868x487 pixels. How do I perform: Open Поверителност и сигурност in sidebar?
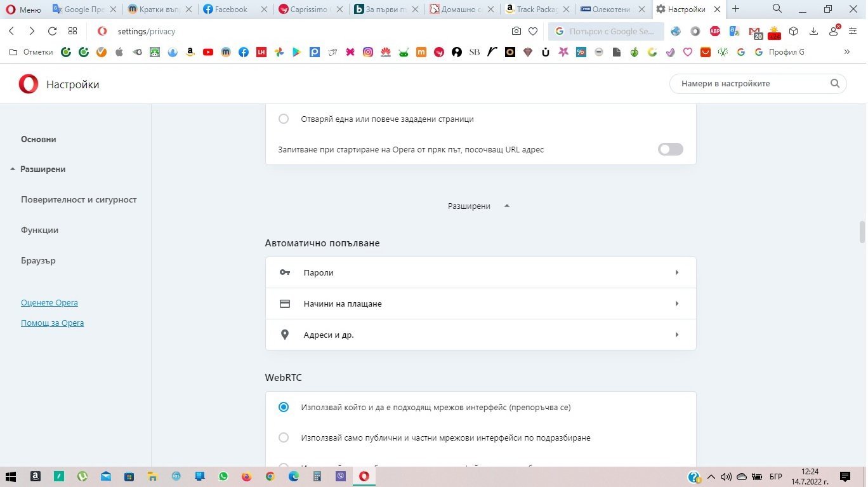[x=79, y=199]
